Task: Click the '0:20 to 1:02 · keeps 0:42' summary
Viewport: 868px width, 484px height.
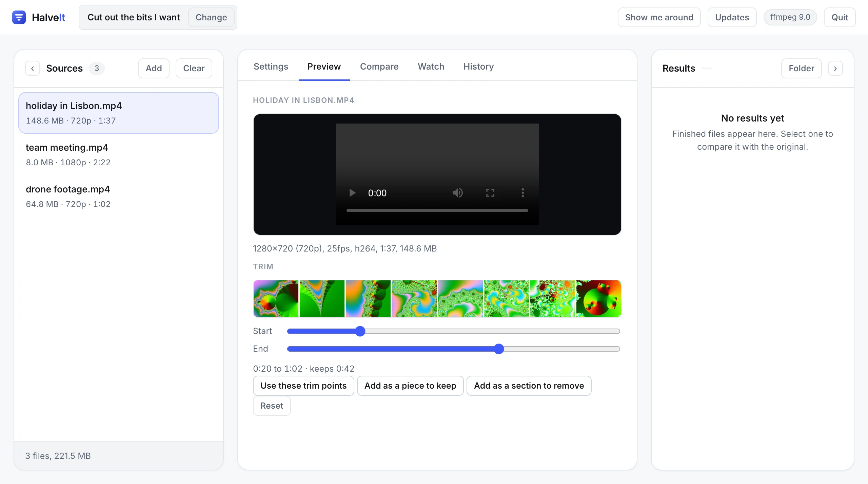Action: tap(303, 369)
